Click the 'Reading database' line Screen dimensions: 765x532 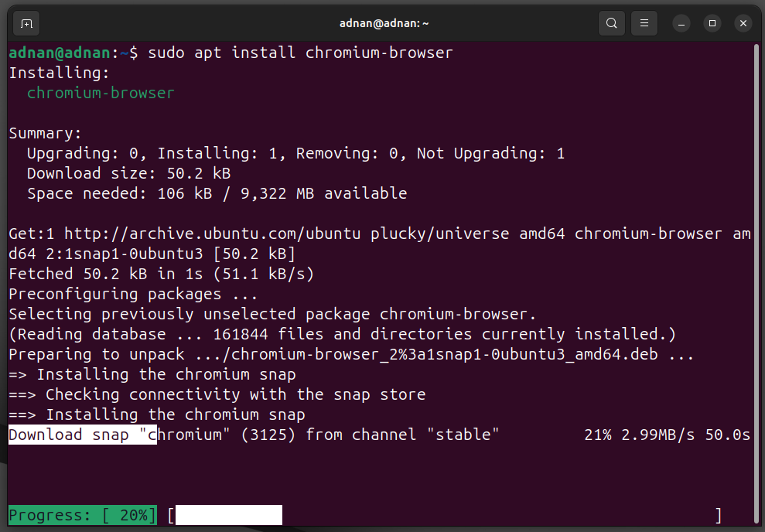tap(343, 334)
